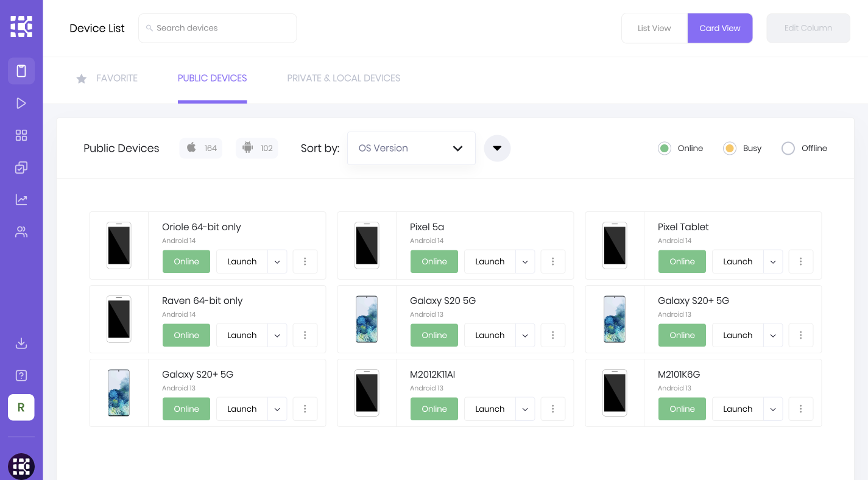Open the analytics chart sidebar icon

pyautogui.click(x=21, y=200)
